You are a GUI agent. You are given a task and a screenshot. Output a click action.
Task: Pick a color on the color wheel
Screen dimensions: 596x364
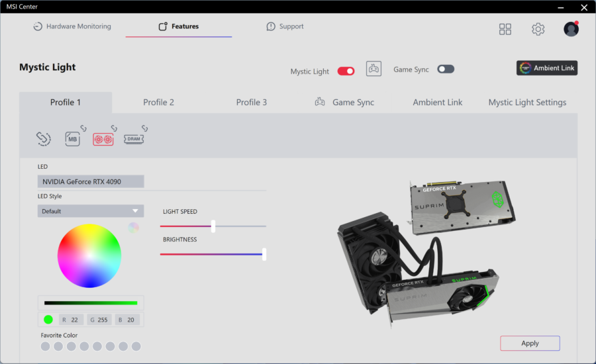click(89, 255)
